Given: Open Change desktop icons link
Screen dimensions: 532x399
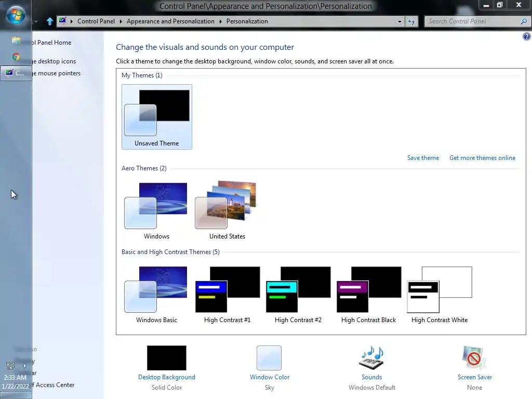Looking at the screenshot, I should click(x=54, y=61).
